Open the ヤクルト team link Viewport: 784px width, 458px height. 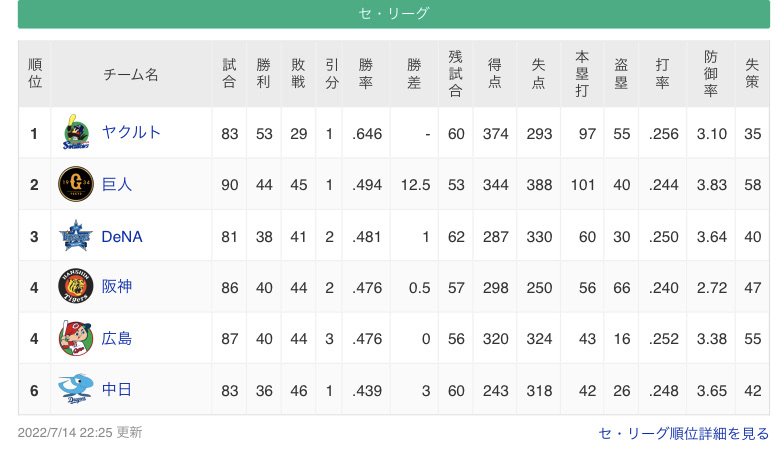click(x=131, y=132)
